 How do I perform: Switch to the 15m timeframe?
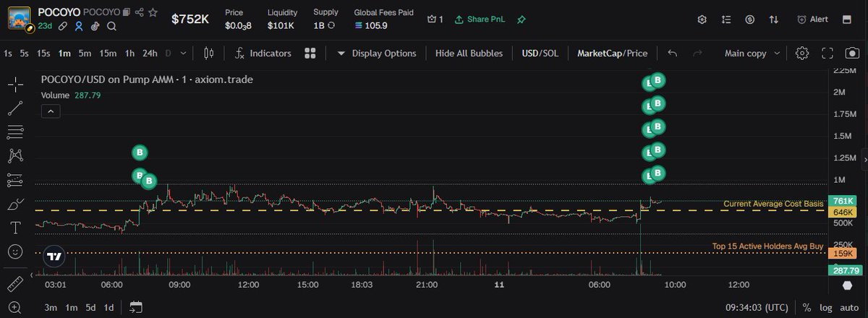tap(108, 53)
